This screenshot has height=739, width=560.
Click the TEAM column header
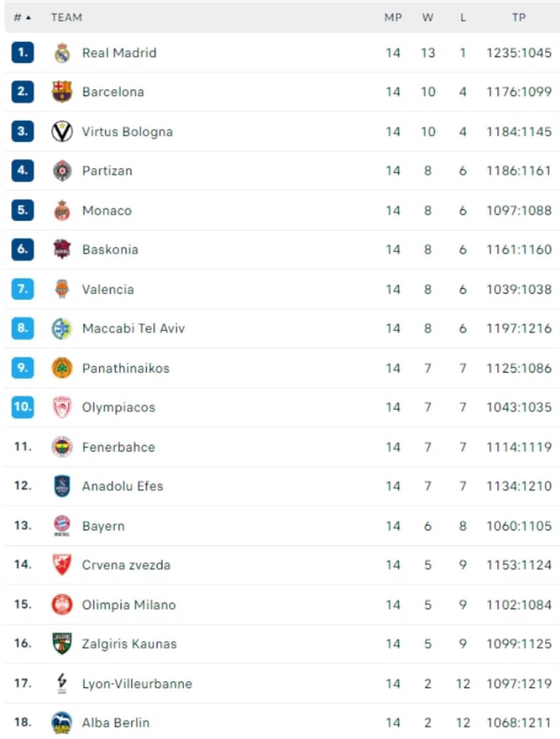(67, 18)
